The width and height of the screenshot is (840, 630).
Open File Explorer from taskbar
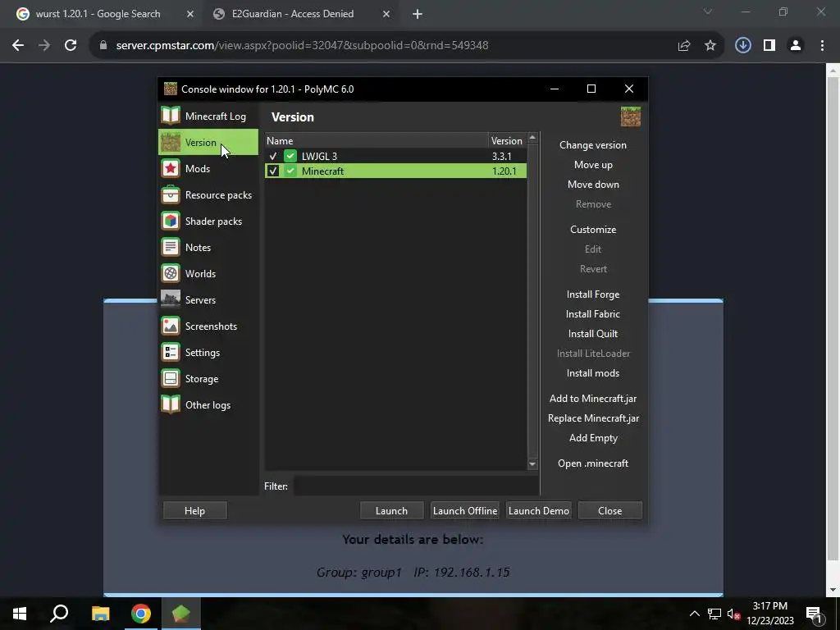tap(100, 614)
